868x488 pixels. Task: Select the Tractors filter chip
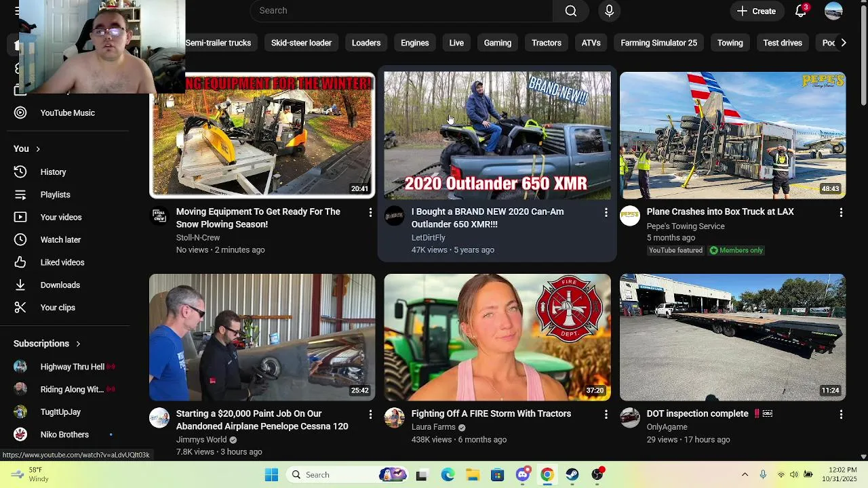(547, 43)
